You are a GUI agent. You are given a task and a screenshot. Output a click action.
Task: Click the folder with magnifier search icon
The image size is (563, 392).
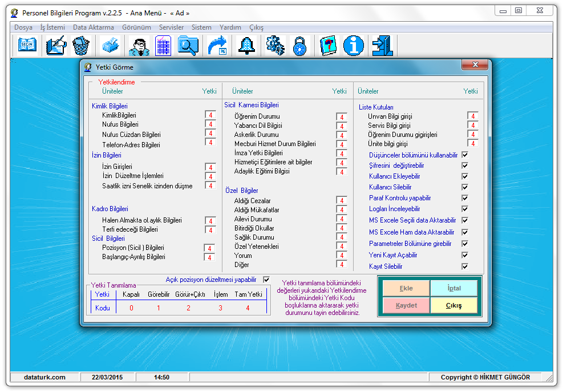(188, 46)
